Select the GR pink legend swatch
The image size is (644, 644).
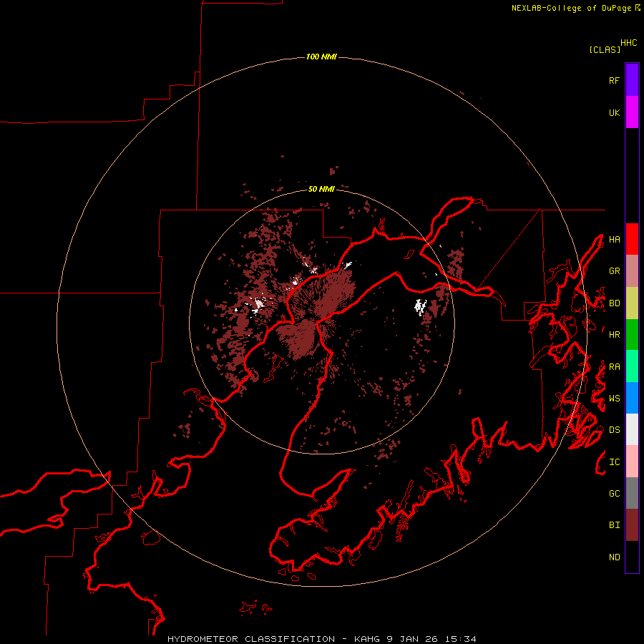coord(632,271)
